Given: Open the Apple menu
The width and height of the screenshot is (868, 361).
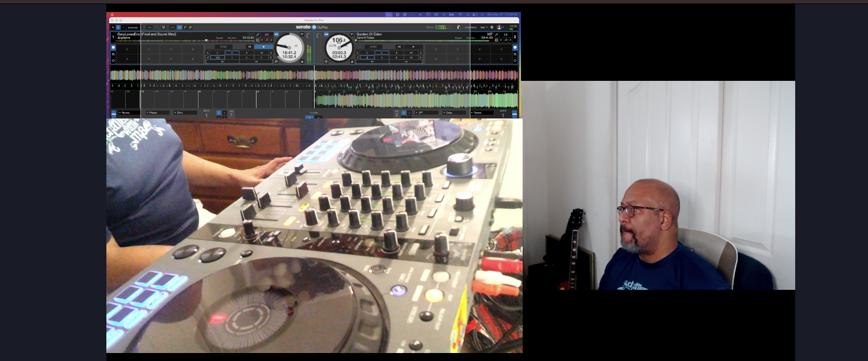Looking at the screenshot, I should 113,14.
